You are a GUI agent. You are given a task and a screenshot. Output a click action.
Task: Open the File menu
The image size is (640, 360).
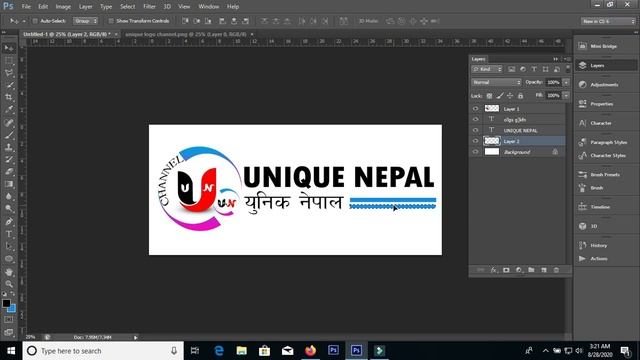26,7
